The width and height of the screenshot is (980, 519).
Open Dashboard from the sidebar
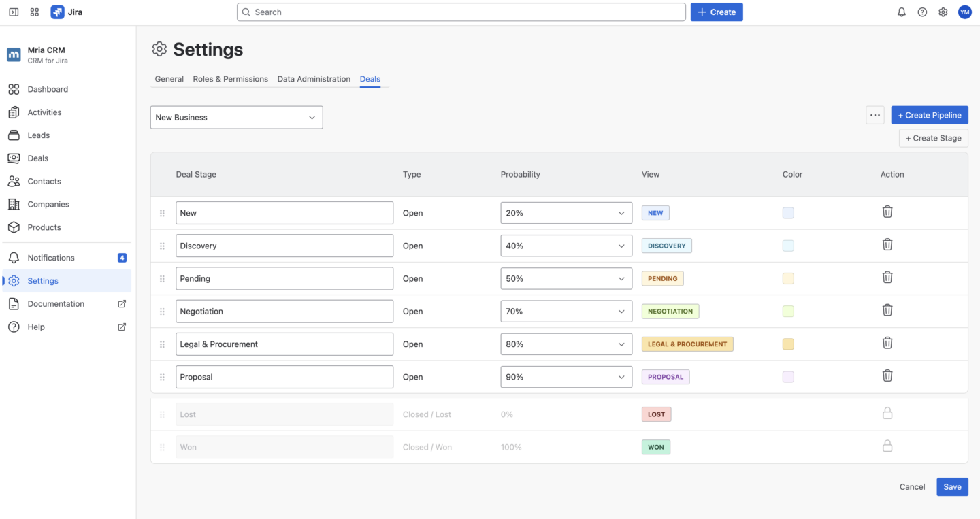tap(48, 89)
